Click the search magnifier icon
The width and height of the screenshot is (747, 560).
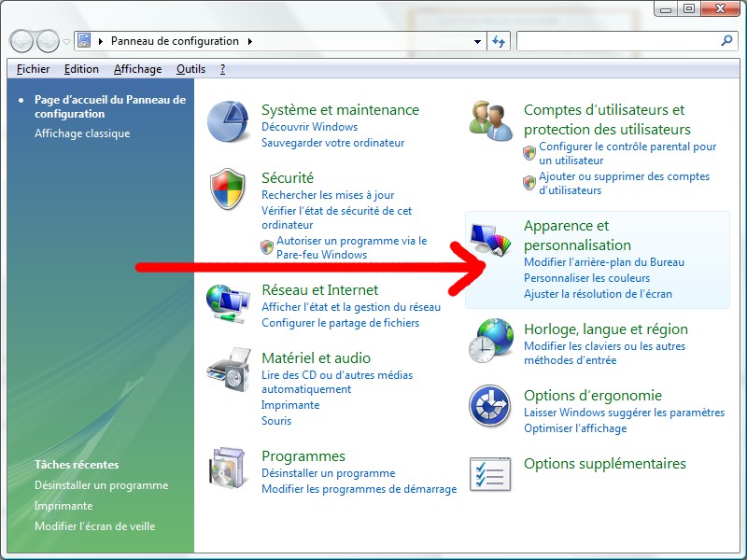point(727,41)
